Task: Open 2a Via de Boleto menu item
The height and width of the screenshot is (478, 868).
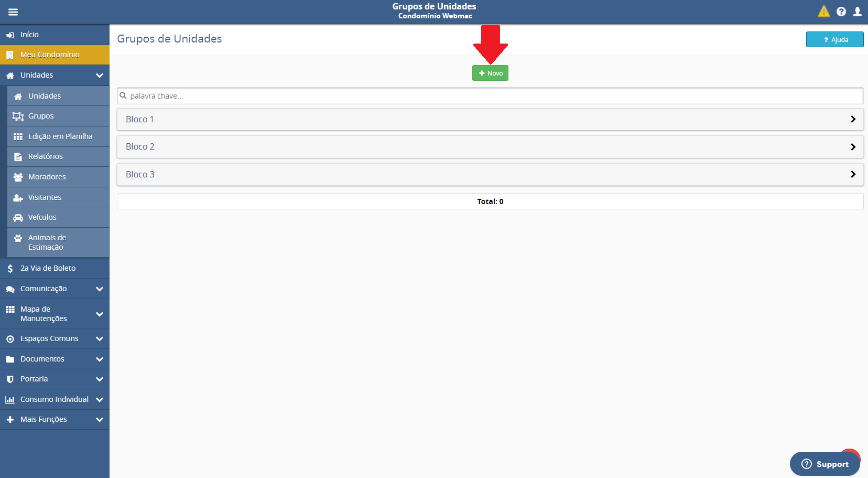Action: [x=55, y=268]
